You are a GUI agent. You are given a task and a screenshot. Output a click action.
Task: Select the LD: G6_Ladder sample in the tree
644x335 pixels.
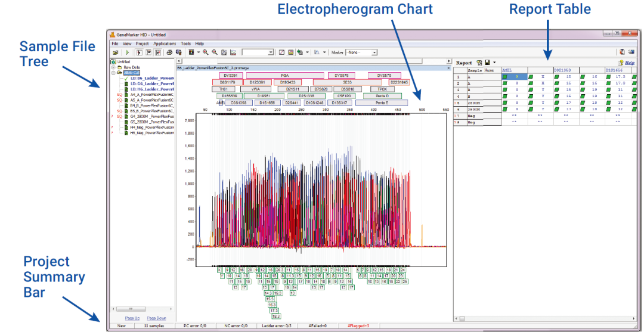coord(152,83)
